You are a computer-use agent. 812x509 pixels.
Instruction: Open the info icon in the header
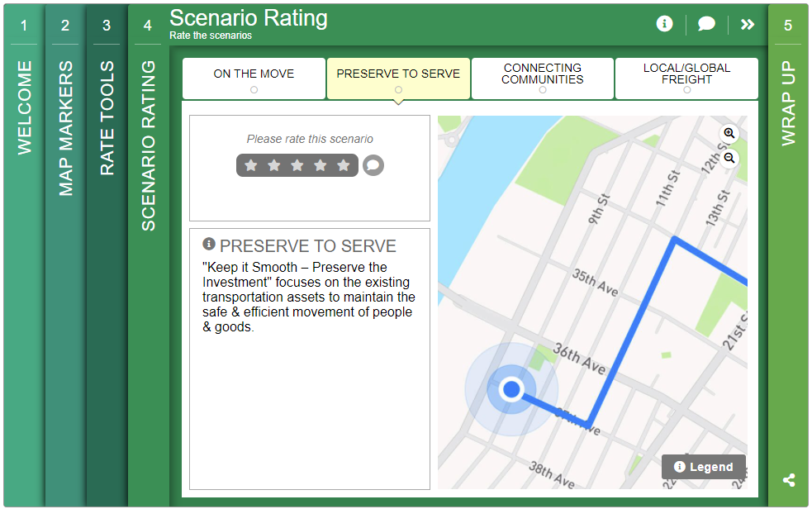point(664,24)
